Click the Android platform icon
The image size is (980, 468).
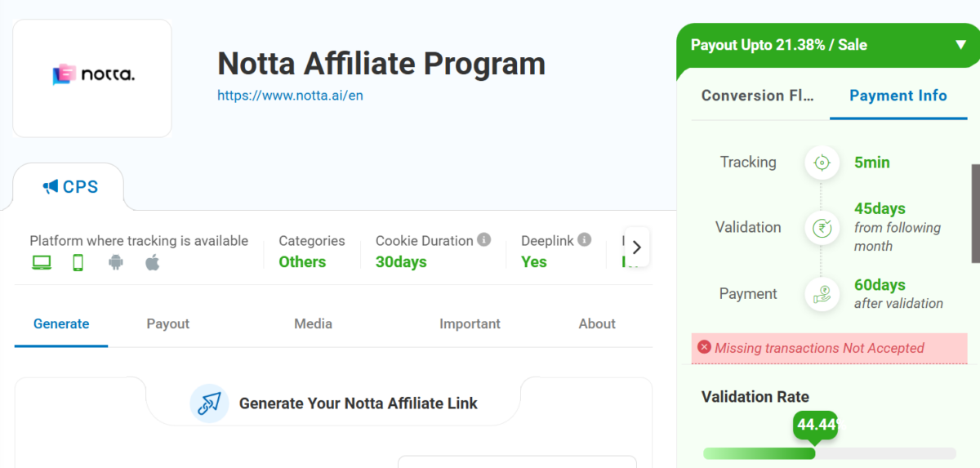pyautogui.click(x=115, y=262)
